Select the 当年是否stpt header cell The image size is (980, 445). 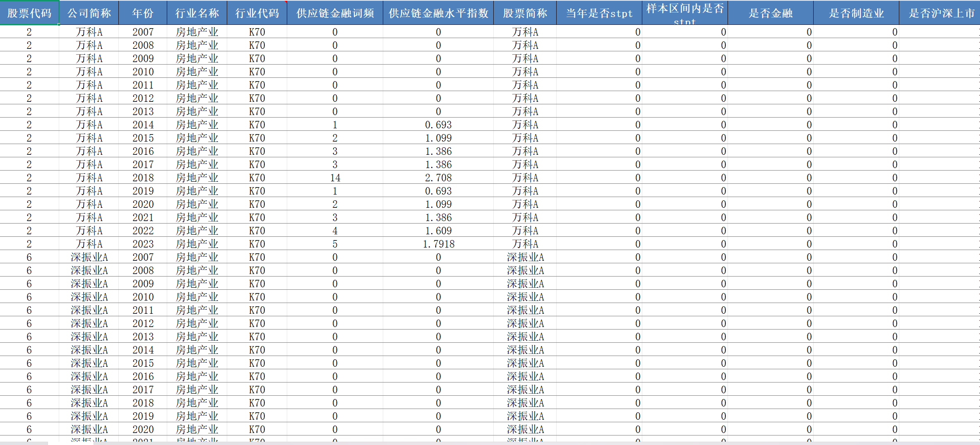tap(599, 13)
